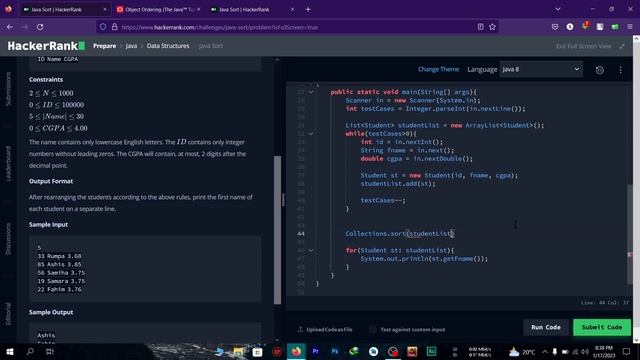Open Windows taskbar search icon
The width and height of the screenshot is (640, 360).
tap(30, 351)
